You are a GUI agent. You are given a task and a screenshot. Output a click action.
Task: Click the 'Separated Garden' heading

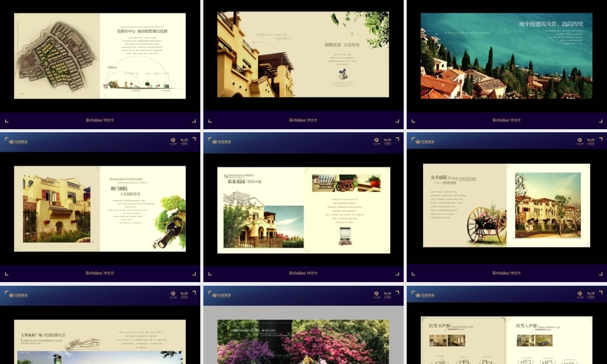pyautogui.click(x=239, y=175)
